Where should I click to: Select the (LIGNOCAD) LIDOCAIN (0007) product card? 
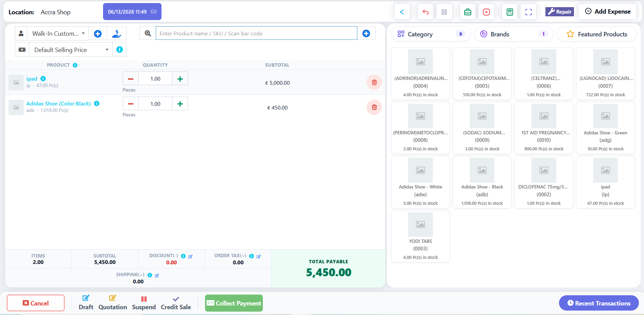[606, 73]
